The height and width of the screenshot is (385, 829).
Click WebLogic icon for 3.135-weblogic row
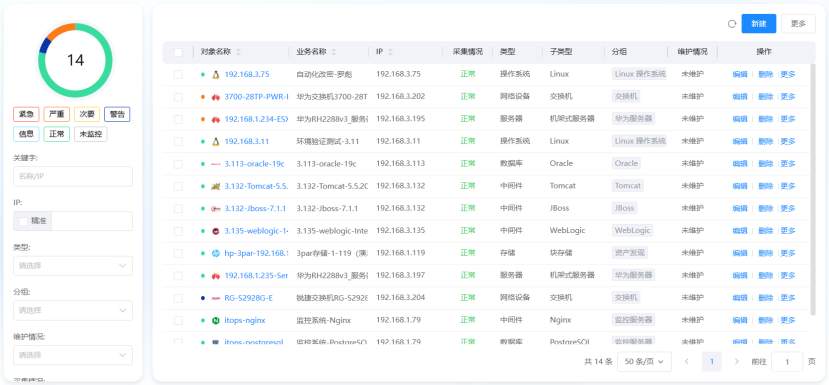click(x=216, y=231)
